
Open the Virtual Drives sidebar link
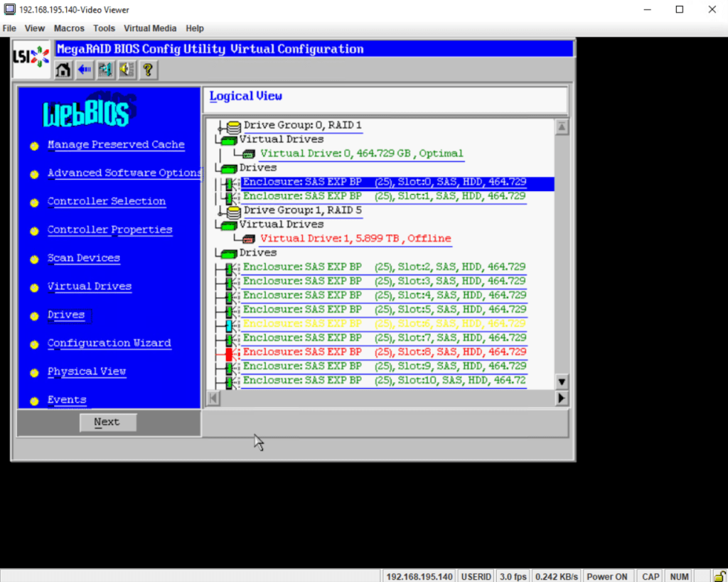90,286
